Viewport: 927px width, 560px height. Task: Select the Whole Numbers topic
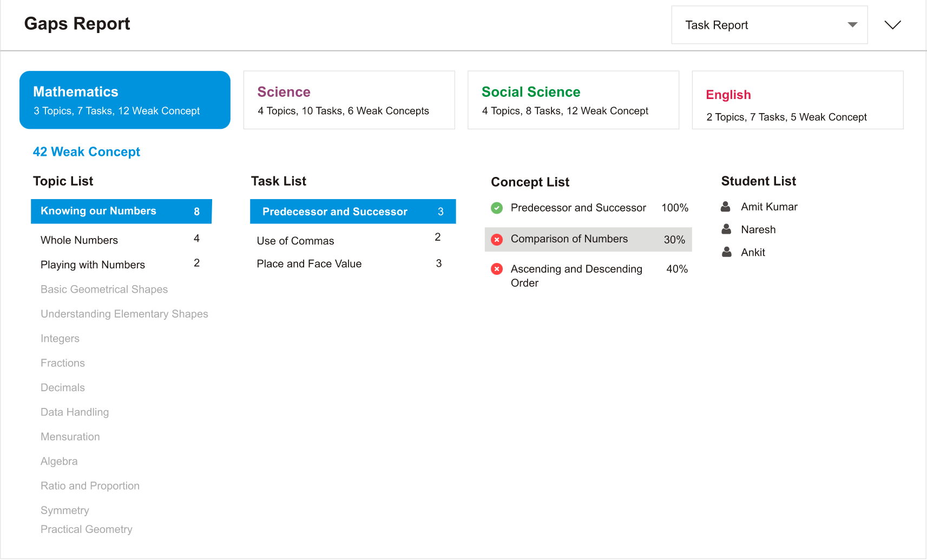click(79, 240)
